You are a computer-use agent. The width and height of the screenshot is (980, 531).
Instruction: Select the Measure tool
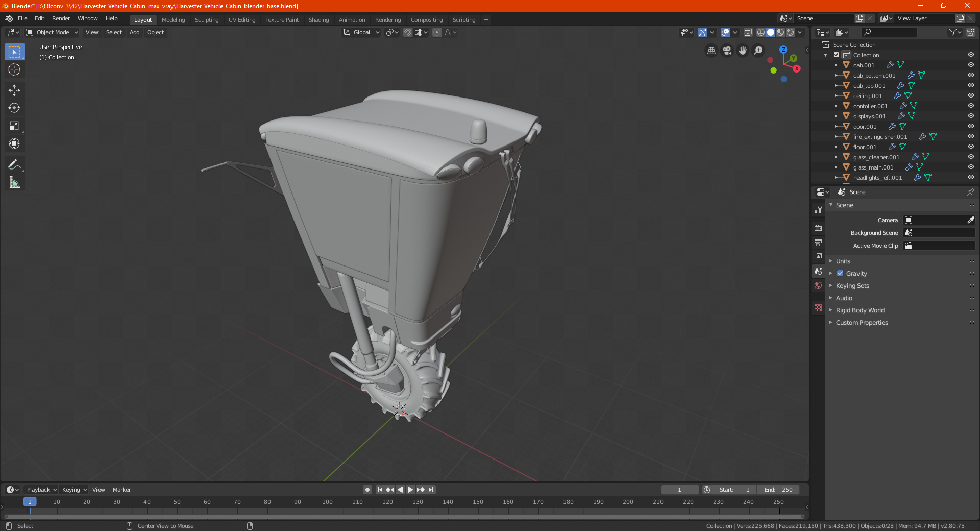click(x=14, y=182)
